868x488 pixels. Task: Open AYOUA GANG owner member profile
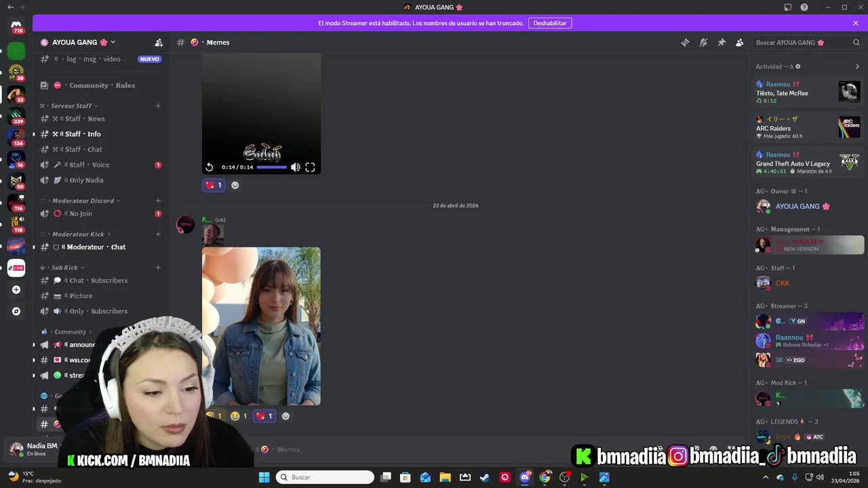coord(808,206)
